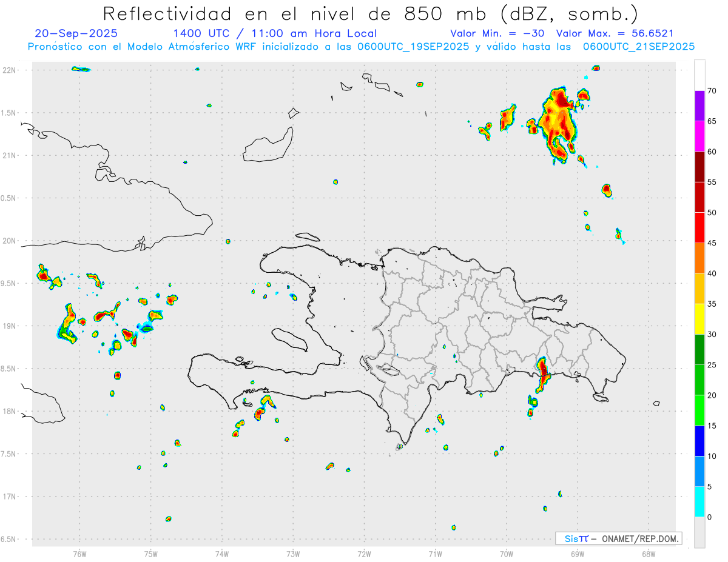The image size is (728, 562).
Task: Select the magenta 60–65 dBZ legend band
Action: (699, 136)
